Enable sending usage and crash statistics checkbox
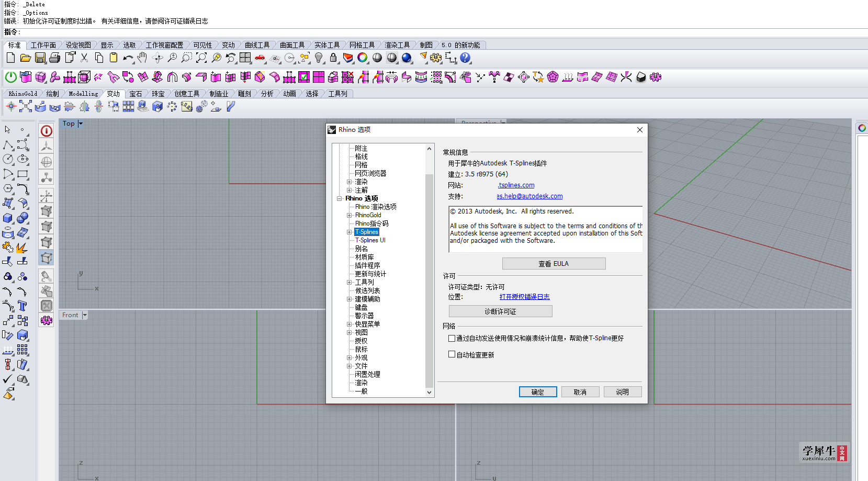 click(452, 338)
